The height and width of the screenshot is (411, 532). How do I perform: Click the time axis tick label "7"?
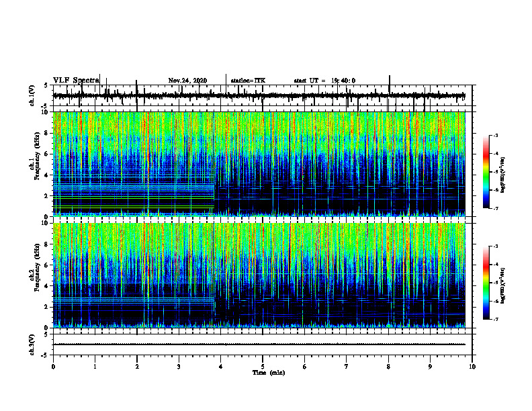347,367
